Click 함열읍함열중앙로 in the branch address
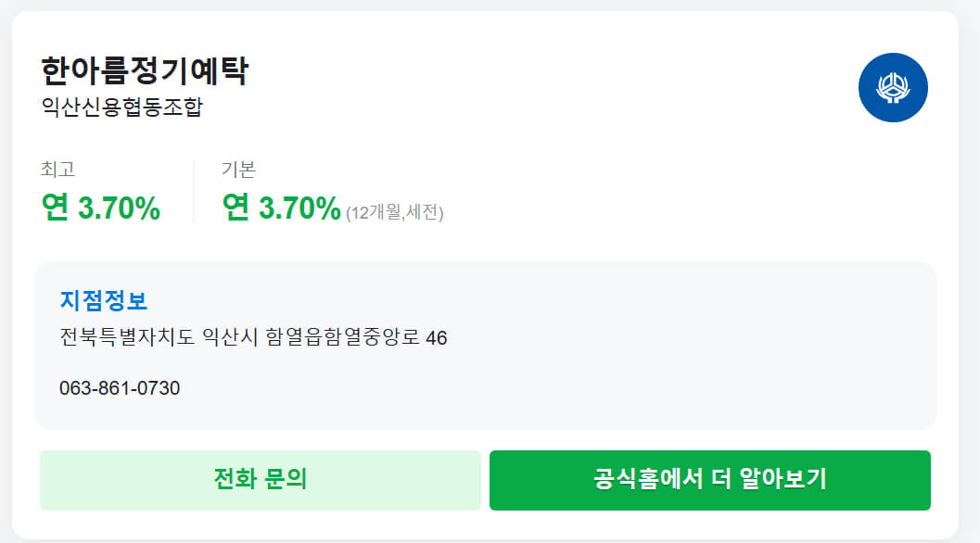The height and width of the screenshot is (543, 980). click(x=342, y=337)
